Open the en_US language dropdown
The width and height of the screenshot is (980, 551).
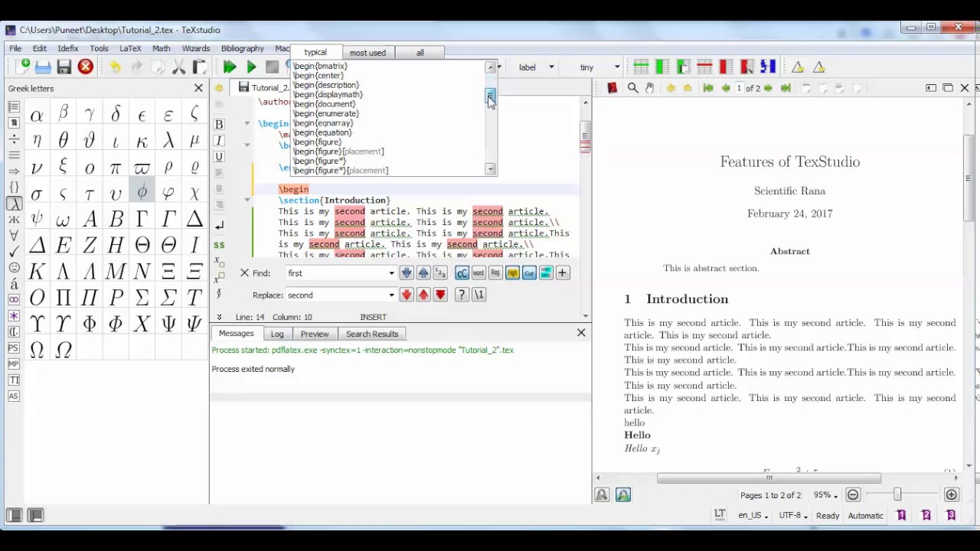[753, 516]
